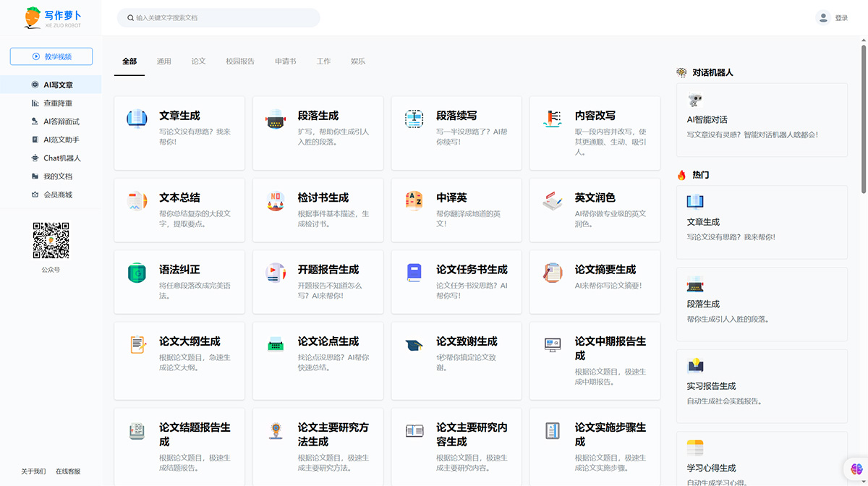Click the 文本总结 summarize icon

click(x=137, y=200)
